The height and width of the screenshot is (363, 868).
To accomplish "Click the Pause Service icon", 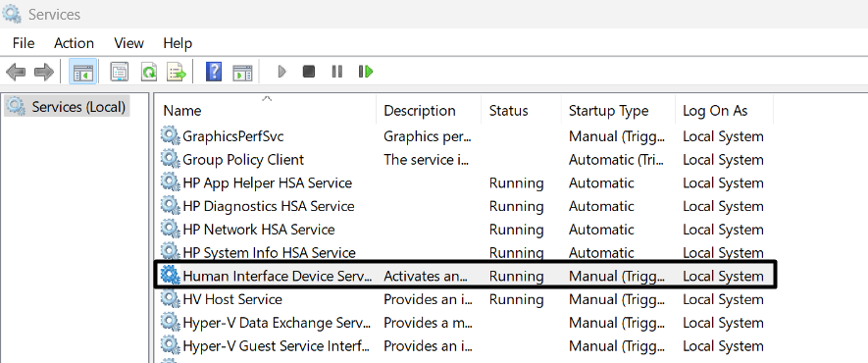I will pyautogui.click(x=336, y=72).
